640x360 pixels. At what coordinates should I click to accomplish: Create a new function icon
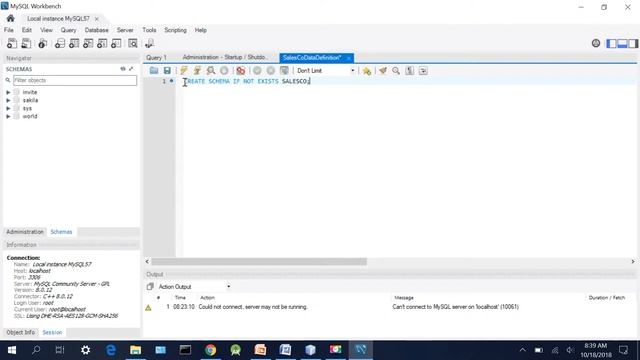point(116,43)
